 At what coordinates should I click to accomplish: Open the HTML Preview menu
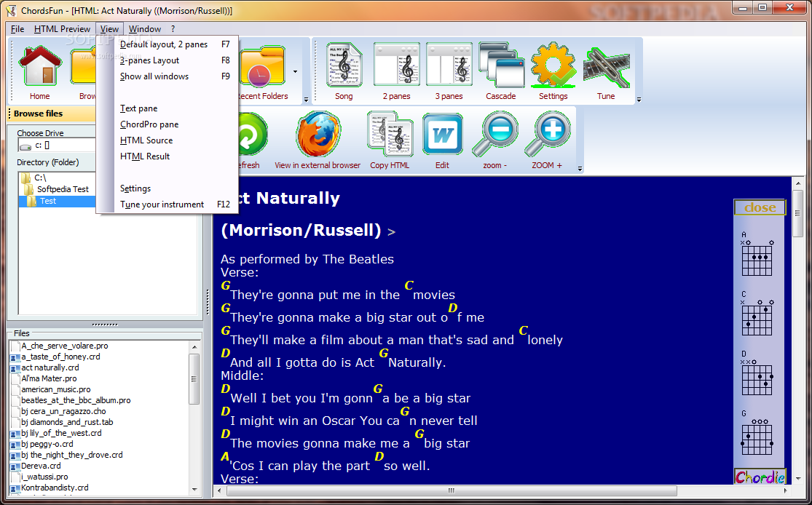pyautogui.click(x=62, y=29)
